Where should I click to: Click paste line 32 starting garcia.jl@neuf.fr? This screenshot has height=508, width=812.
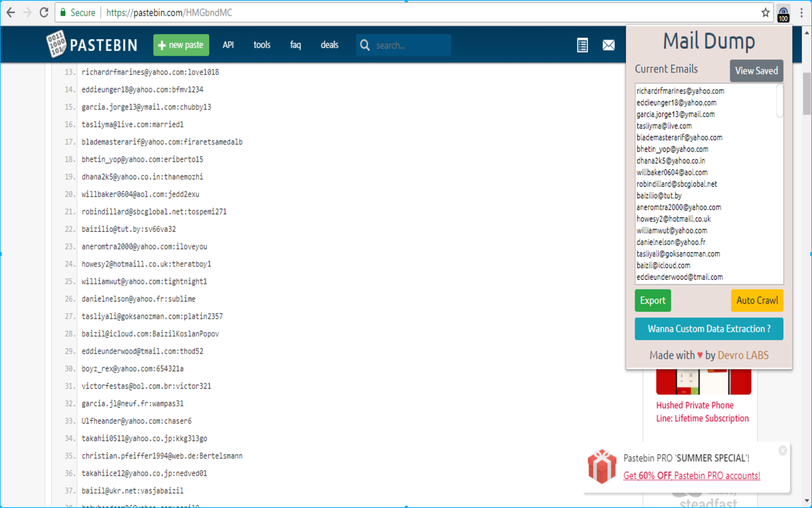(x=133, y=404)
